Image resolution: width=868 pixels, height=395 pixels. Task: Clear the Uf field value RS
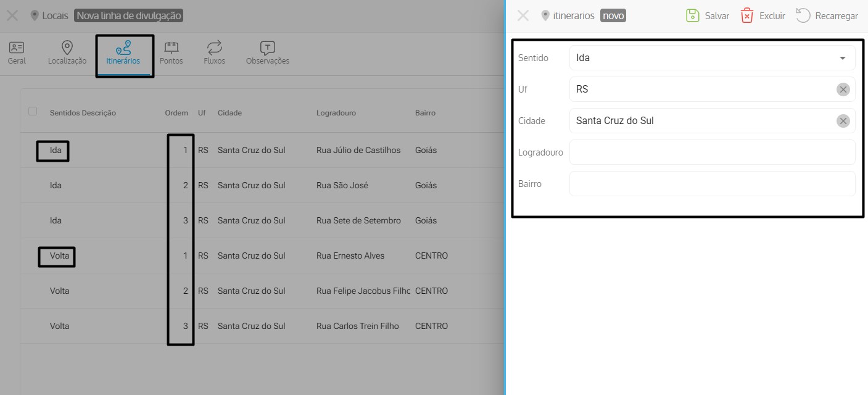(843, 89)
